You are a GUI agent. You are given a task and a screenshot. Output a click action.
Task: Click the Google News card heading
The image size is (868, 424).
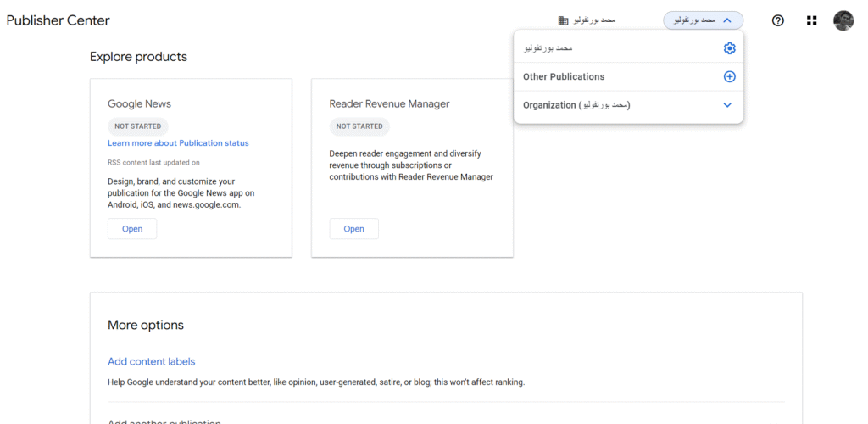click(140, 103)
